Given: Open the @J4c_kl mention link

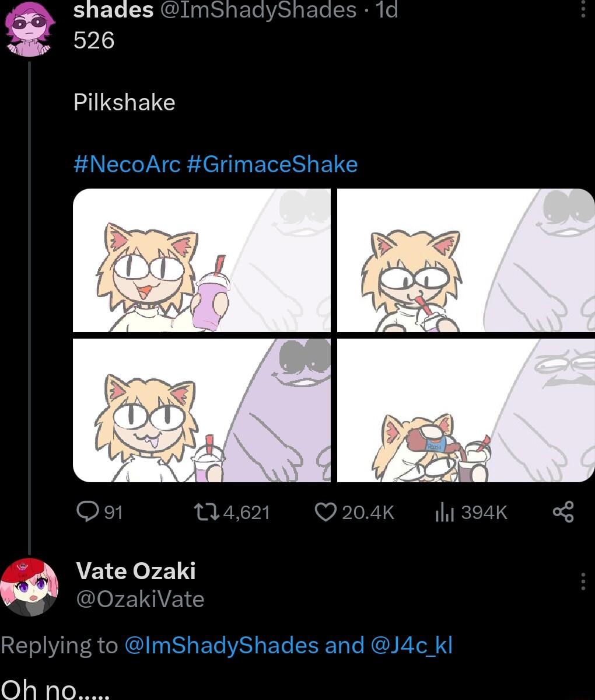Looking at the screenshot, I should point(411,645).
